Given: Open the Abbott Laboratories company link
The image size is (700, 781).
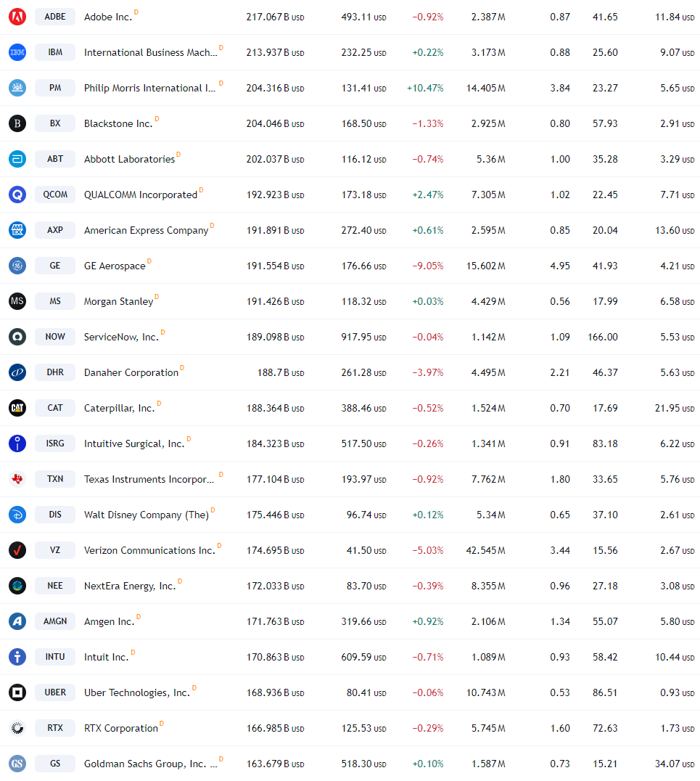Looking at the screenshot, I should 129,160.
